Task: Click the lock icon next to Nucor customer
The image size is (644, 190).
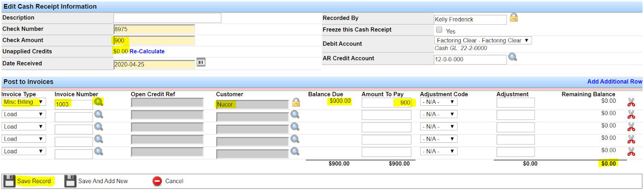Action: pyautogui.click(x=296, y=102)
